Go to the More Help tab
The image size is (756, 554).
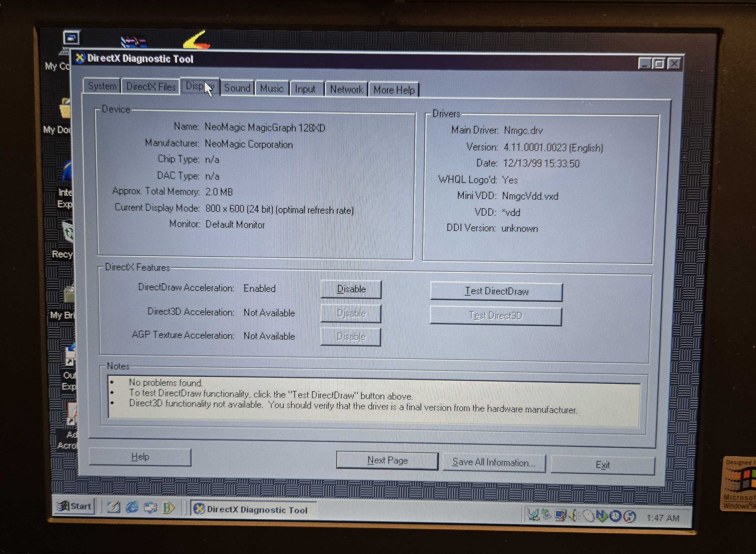[x=394, y=90]
